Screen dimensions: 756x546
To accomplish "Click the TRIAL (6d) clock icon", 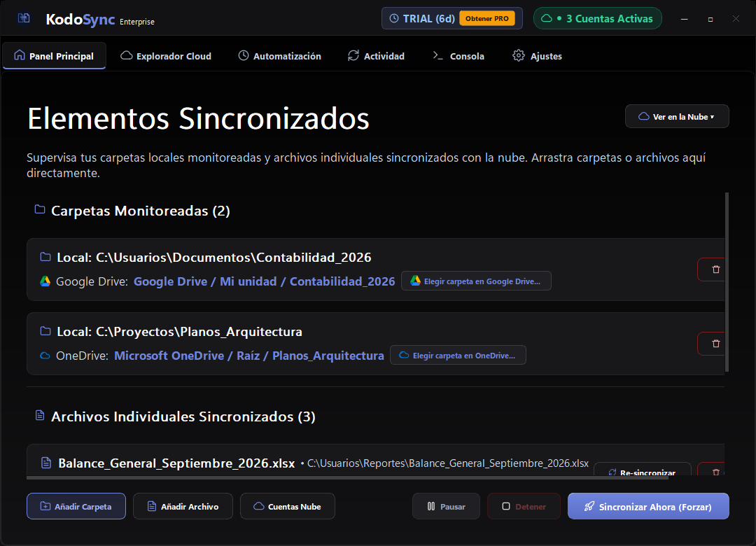I will click(x=394, y=18).
